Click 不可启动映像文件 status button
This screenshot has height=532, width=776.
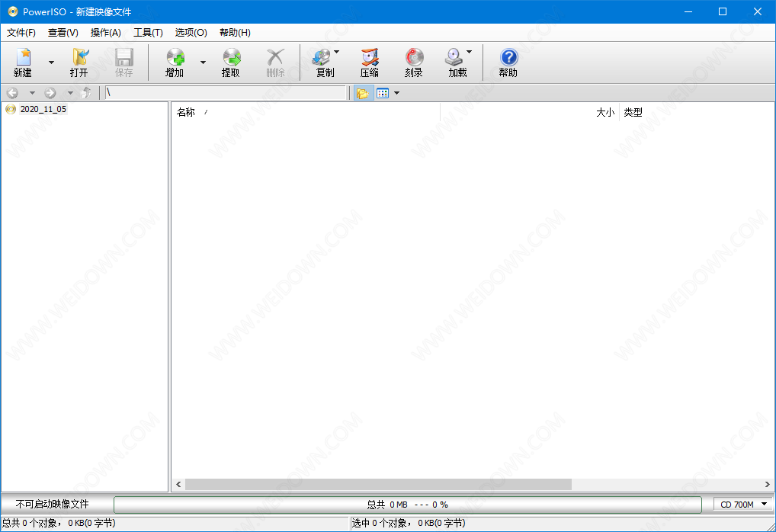click(52, 505)
